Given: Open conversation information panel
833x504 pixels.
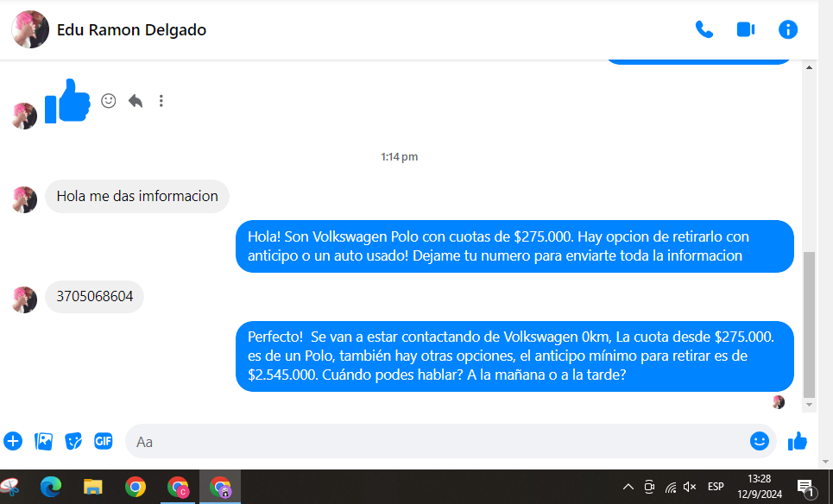Looking at the screenshot, I should tap(787, 29).
